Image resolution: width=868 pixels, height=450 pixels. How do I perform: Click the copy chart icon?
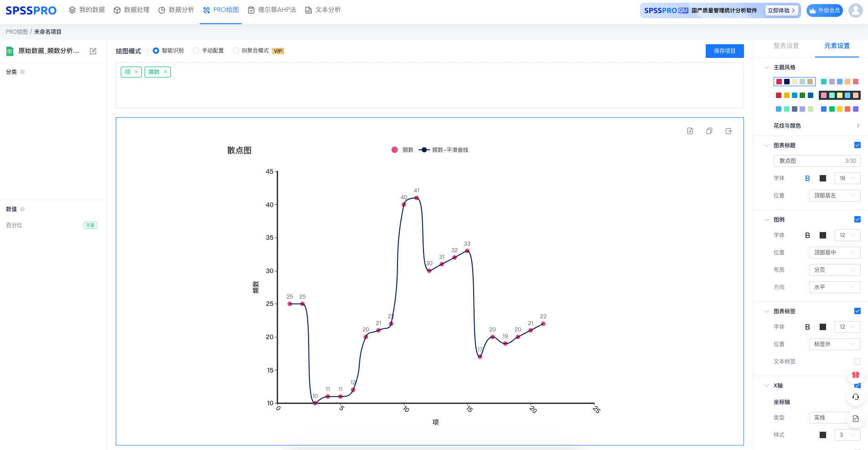709,131
